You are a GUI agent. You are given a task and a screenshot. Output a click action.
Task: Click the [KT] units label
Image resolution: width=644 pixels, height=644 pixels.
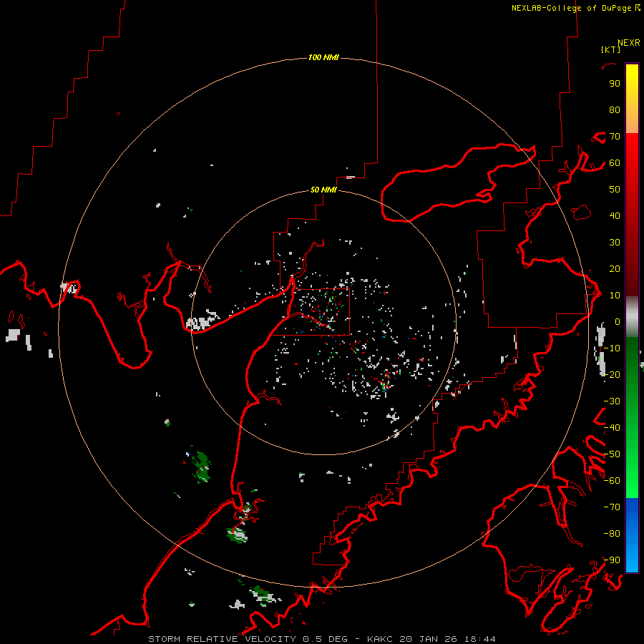point(610,49)
